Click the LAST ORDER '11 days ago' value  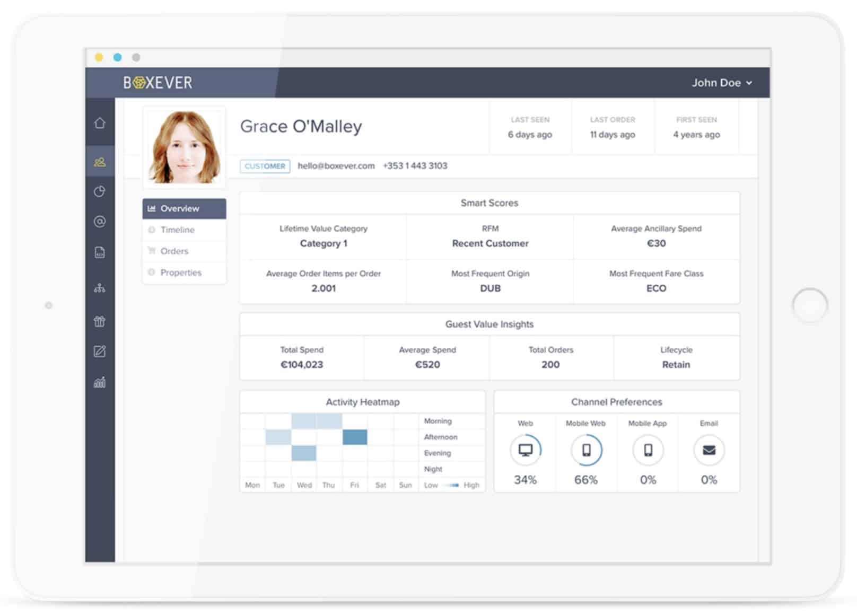tap(613, 135)
